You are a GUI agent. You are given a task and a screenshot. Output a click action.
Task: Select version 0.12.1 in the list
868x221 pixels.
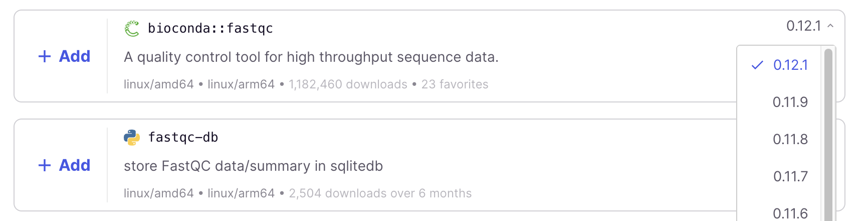(x=790, y=65)
